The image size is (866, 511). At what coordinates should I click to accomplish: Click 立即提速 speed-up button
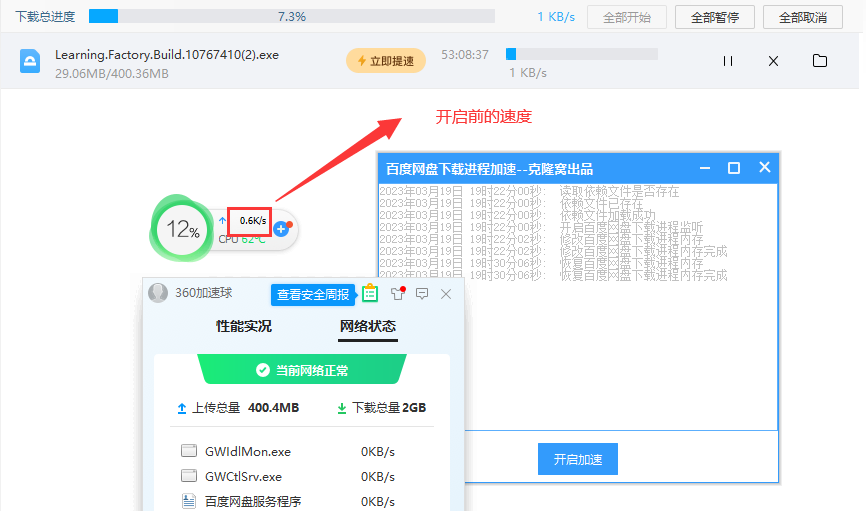386,61
